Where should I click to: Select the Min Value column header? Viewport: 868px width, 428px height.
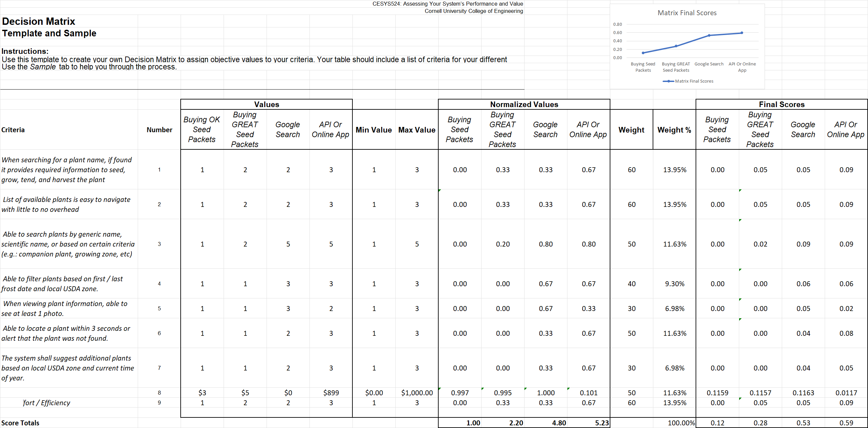[x=373, y=130]
